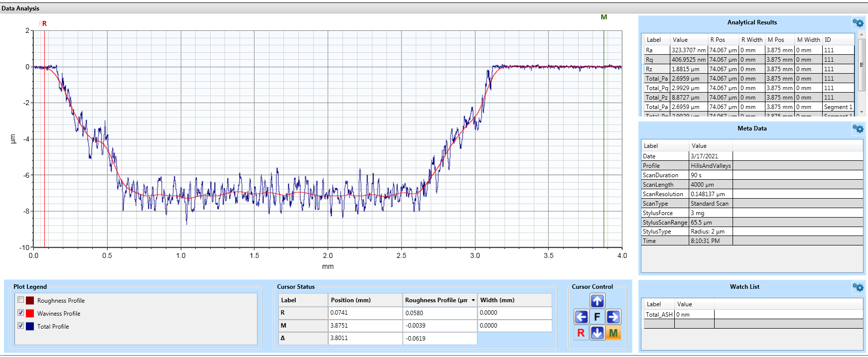Open Watch List settings gear
The height and width of the screenshot is (357, 868).
(x=858, y=287)
